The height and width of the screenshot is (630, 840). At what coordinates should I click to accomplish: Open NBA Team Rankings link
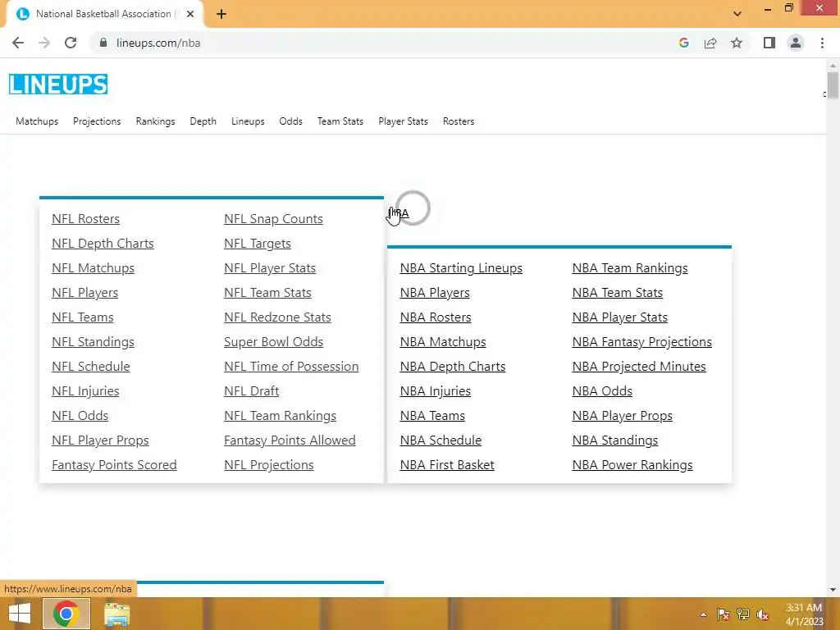(630, 268)
